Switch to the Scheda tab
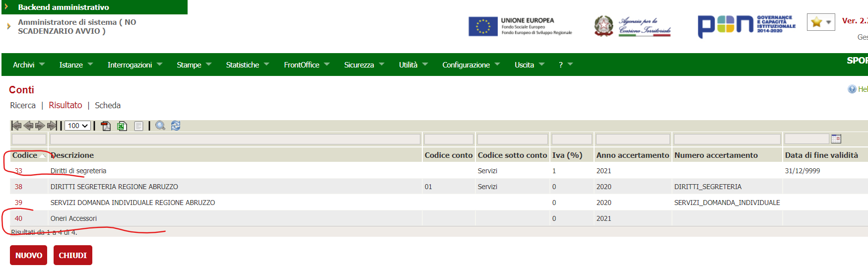This screenshot has height=274, width=868. (x=108, y=105)
